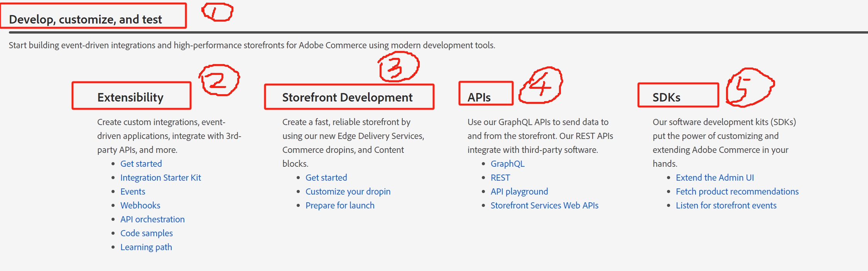Screen dimensions: 868x271
Task: Select the Extensibility section heading
Action: point(130,97)
